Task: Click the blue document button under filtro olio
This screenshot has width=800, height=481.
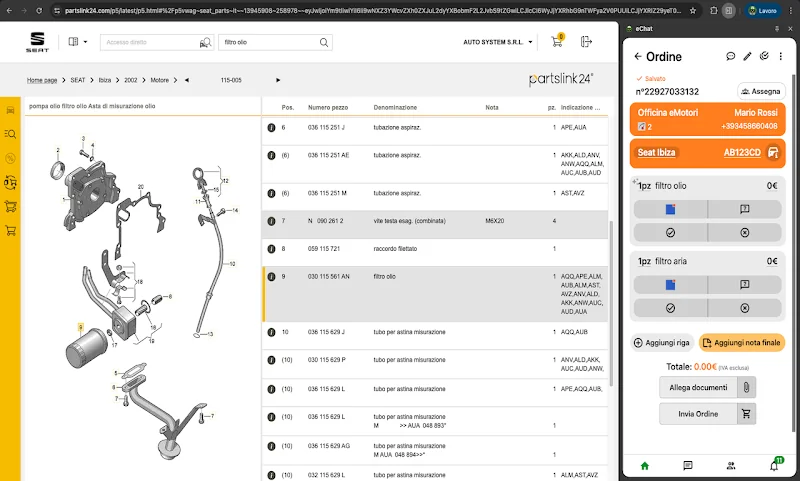Action: pos(670,209)
